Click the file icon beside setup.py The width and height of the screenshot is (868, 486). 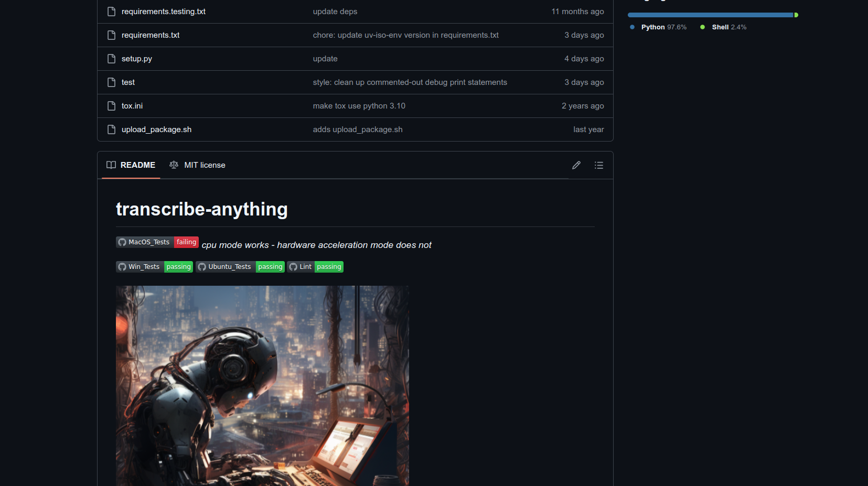[x=111, y=59]
